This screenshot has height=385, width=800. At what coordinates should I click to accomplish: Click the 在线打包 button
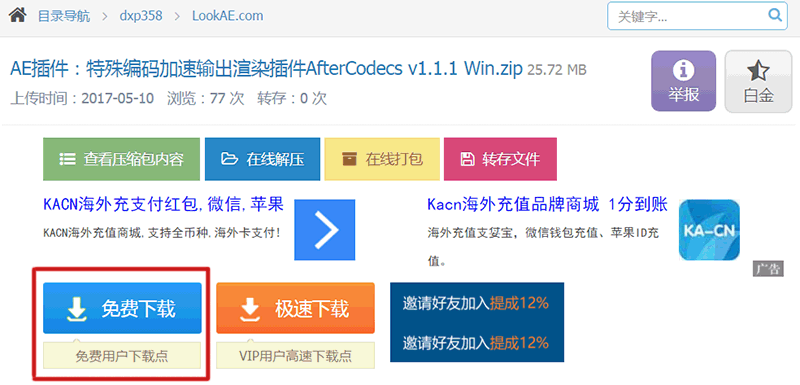coord(382,159)
